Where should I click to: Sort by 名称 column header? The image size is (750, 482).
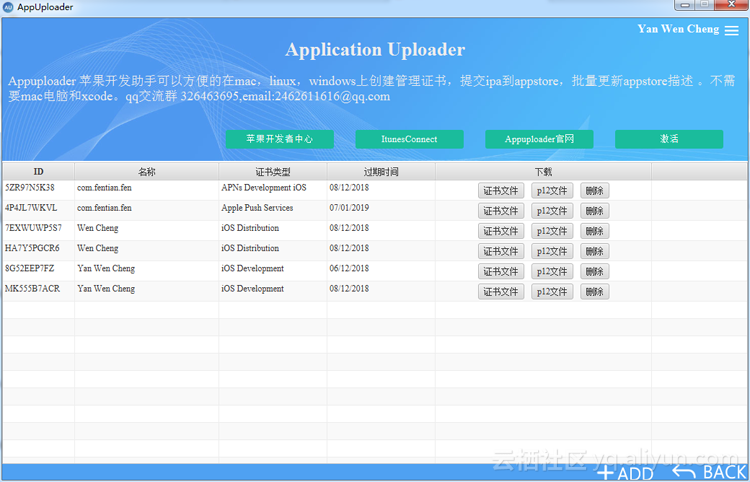[x=146, y=172]
